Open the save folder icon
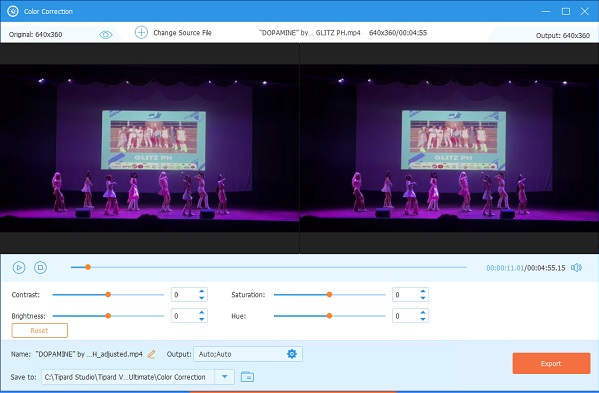This screenshot has width=599, height=393. click(248, 377)
